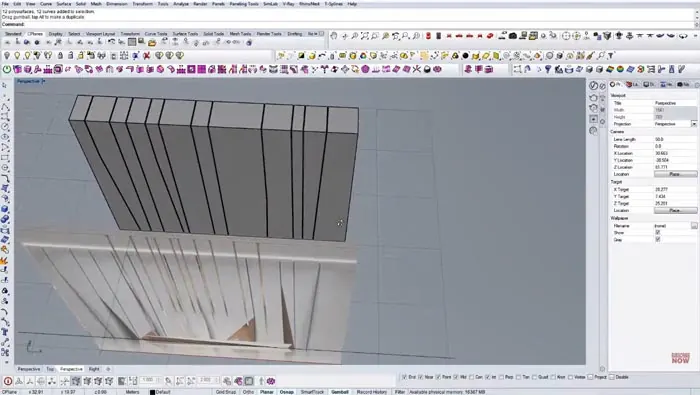Click the padlock lock icon
The height and width of the screenshot is (395, 700).
tap(60, 56)
